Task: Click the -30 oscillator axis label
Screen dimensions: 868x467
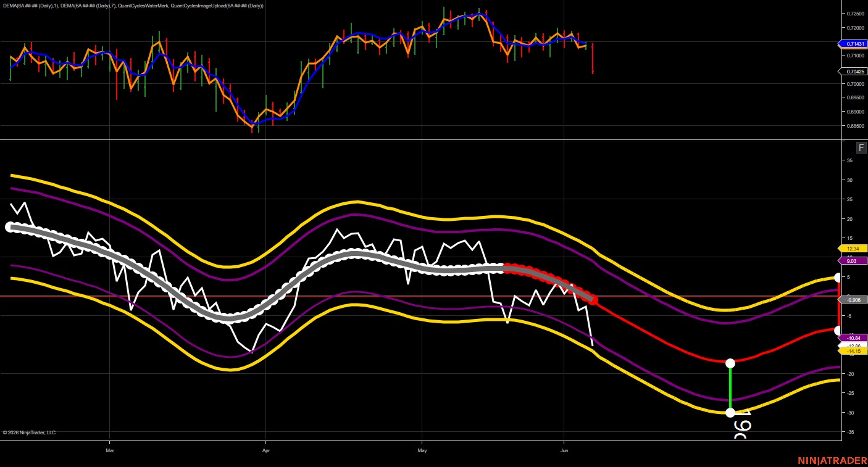Action: (x=850, y=413)
